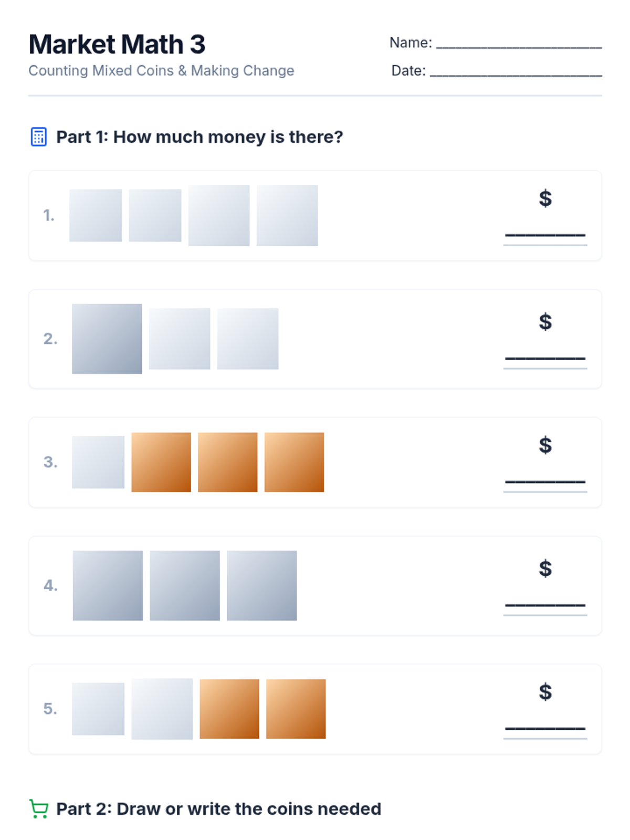Click the calculator icon beside Part 1
The height and width of the screenshot is (840, 630).
tap(38, 137)
